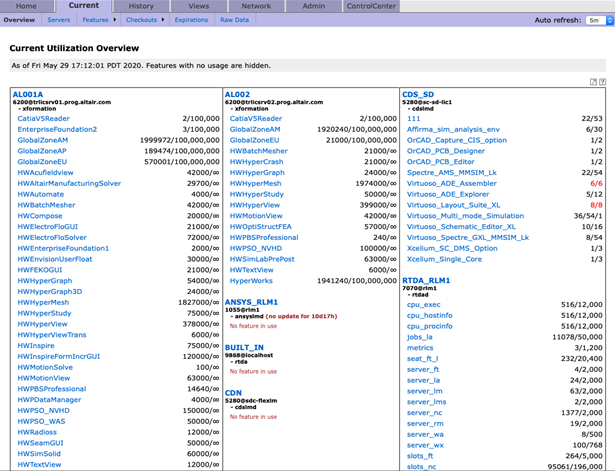Image resolution: width=615 pixels, height=471 pixels.
Task: Open the Views tab
Action: pos(198,6)
